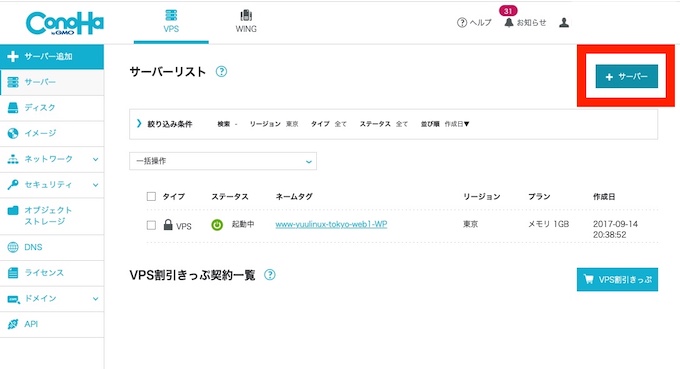
Task: Click the plus icon beside サーバー追加
Action: coord(13,56)
